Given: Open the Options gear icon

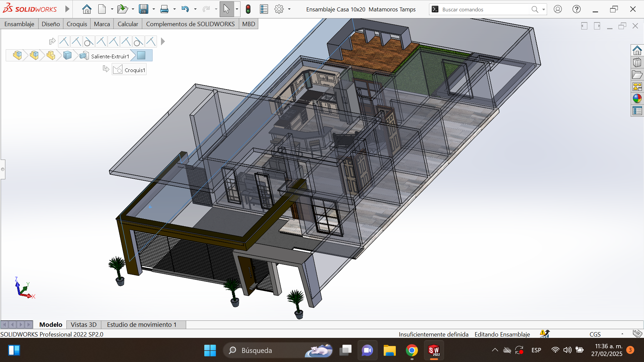Looking at the screenshot, I should pyautogui.click(x=279, y=9).
